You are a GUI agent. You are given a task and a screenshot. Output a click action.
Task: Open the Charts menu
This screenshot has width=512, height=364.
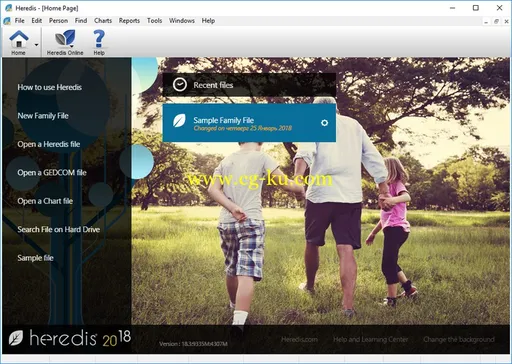103,21
